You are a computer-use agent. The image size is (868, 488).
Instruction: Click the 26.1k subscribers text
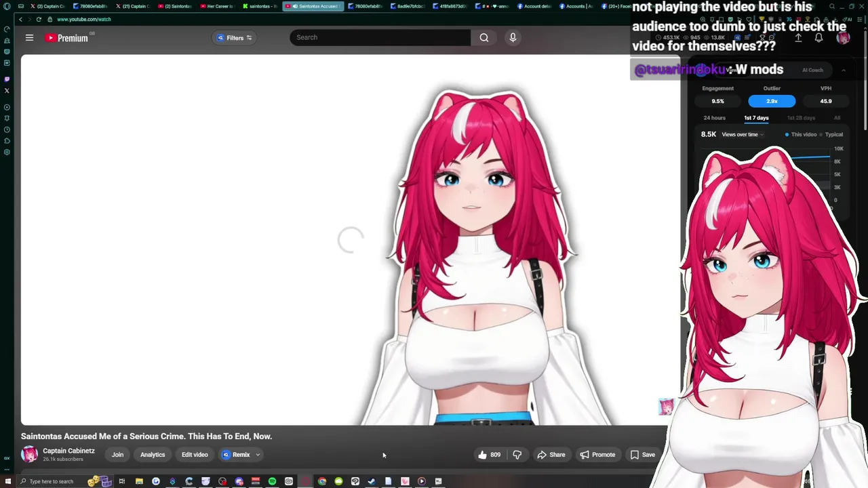(63, 460)
